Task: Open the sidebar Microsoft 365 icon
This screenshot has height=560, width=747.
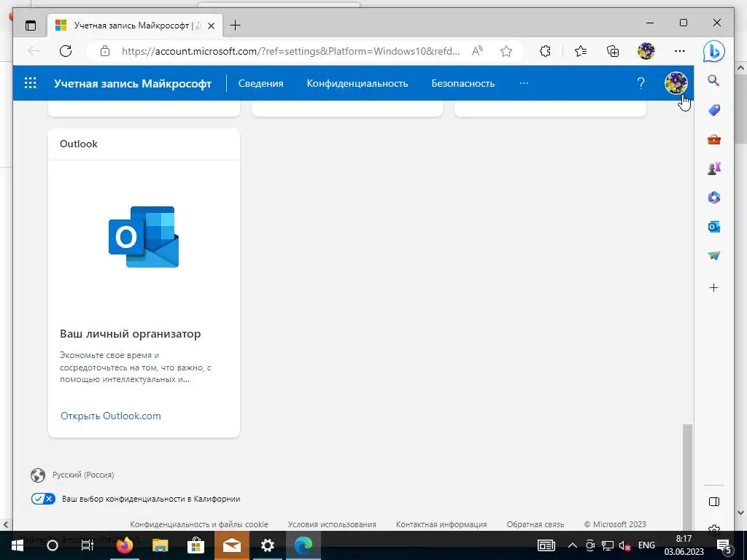Action: click(713, 197)
